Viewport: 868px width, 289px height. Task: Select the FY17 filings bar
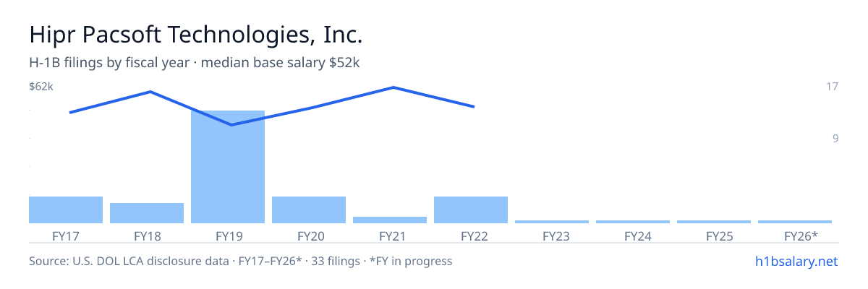click(66, 210)
